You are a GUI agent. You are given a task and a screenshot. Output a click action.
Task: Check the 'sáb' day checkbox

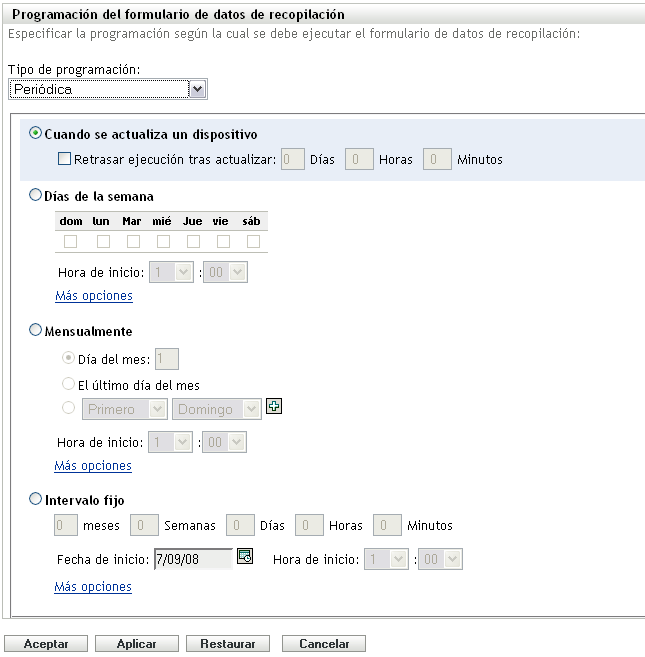253,241
